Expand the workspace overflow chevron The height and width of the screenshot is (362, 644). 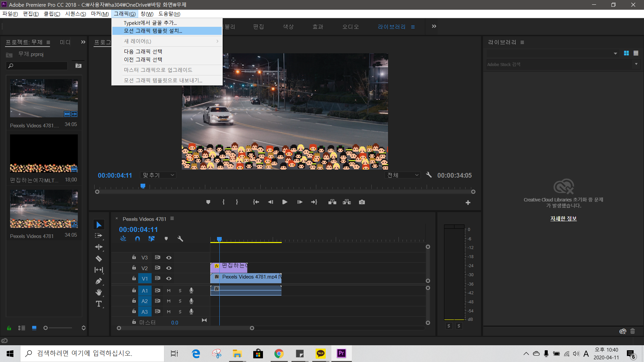click(x=434, y=26)
